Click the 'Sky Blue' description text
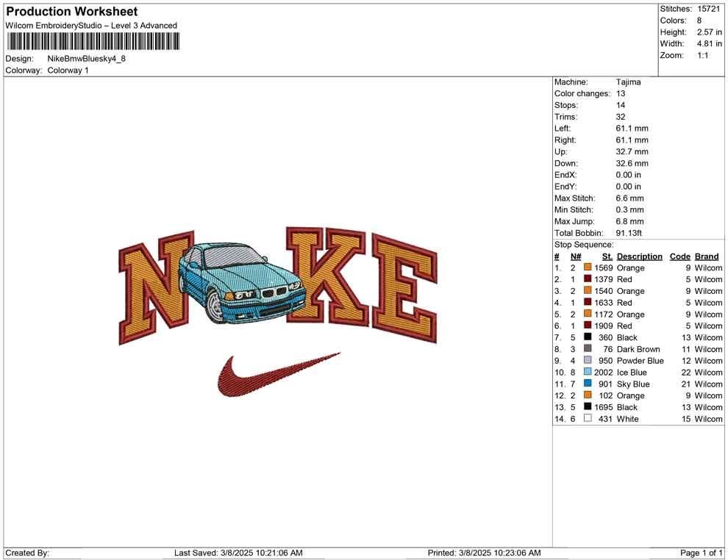 point(633,384)
